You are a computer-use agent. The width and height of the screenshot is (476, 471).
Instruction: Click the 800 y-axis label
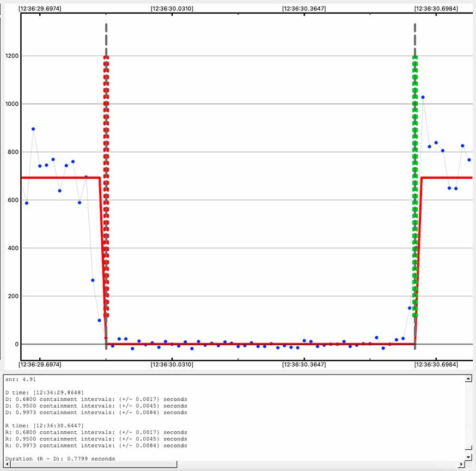[x=13, y=152]
